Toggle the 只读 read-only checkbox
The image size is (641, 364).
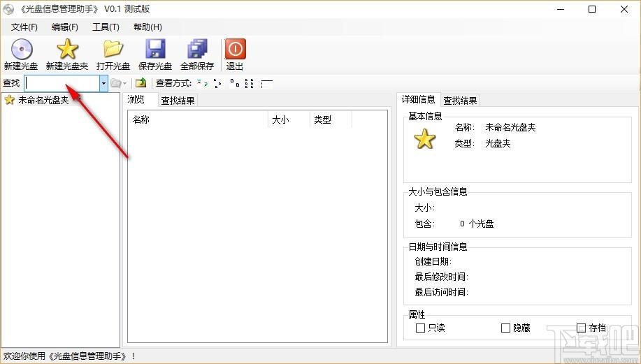point(420,328)
